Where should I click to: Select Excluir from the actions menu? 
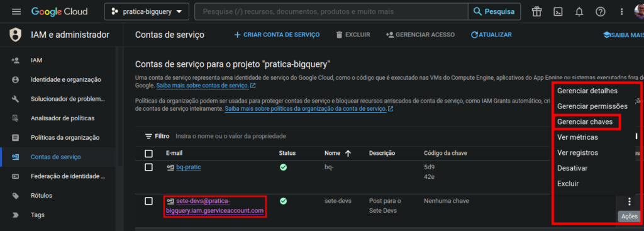[568, 184]
